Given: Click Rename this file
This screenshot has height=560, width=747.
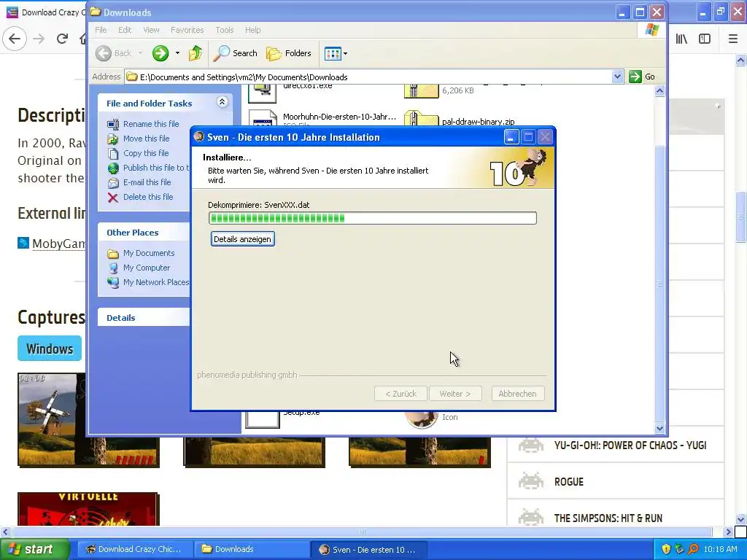Looking at the screenshot, I should click(151, 124).
